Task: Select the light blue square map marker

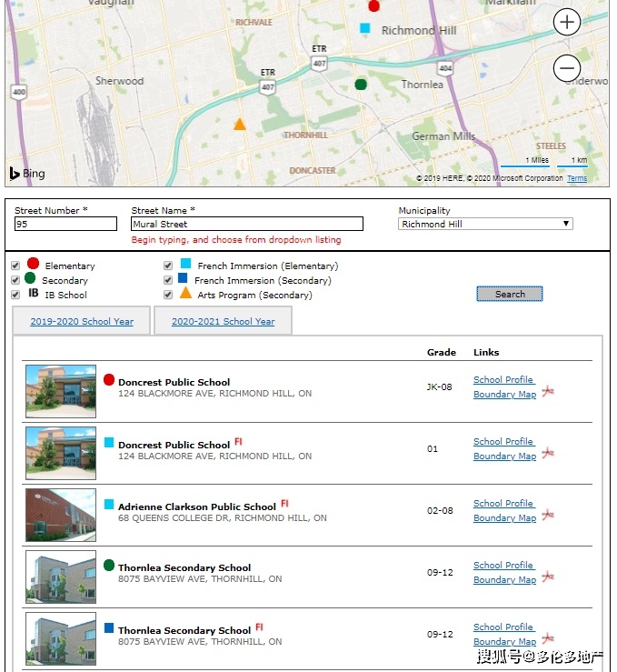Action: tap(364, 28)
